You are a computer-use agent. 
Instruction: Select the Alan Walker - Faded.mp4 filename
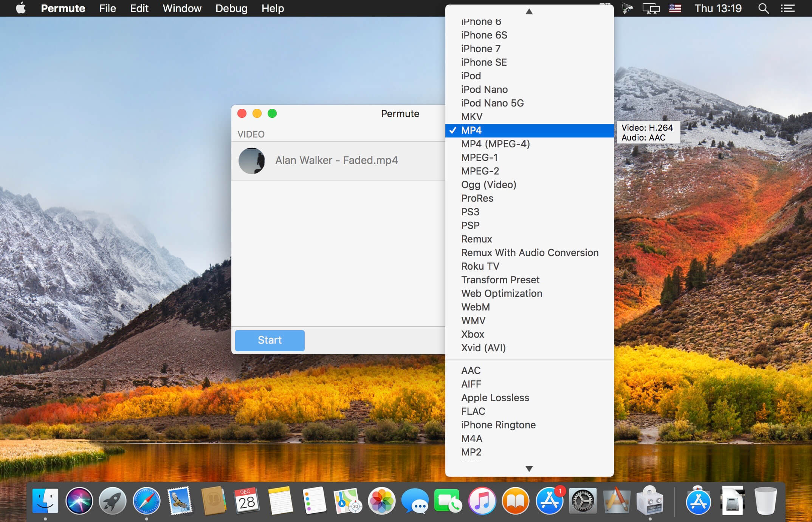tap(336, 161)
